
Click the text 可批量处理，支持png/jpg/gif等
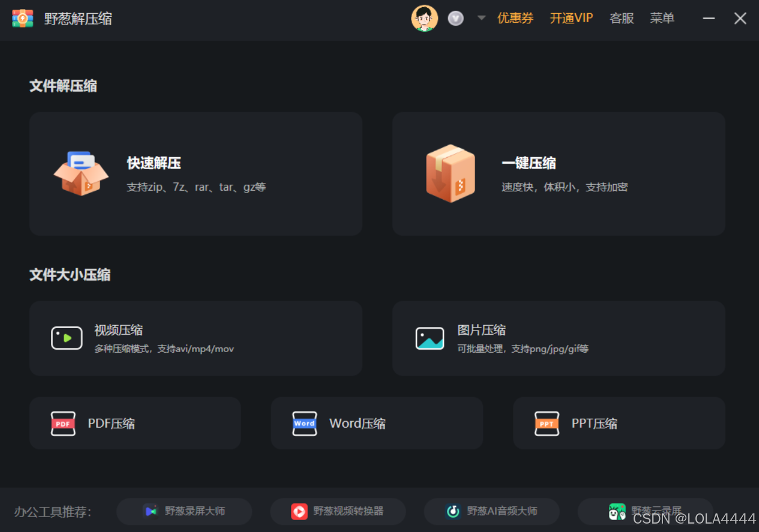tap(523, 348)
